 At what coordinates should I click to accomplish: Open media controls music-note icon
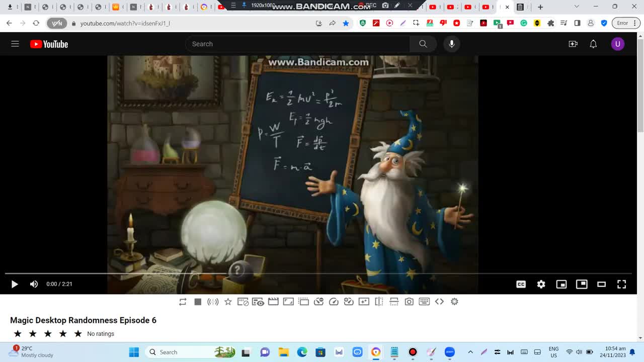coord(563,23)
